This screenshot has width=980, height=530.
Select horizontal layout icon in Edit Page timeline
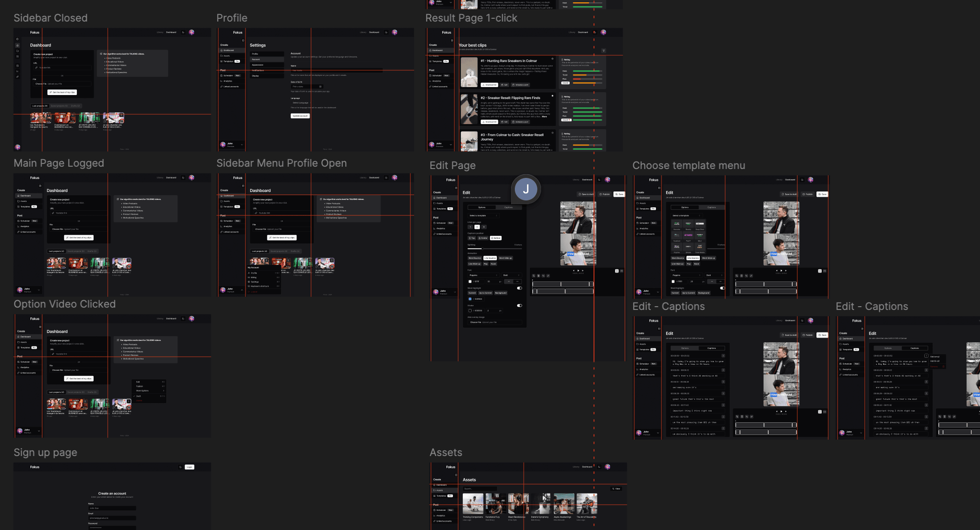tap(622, 271)
